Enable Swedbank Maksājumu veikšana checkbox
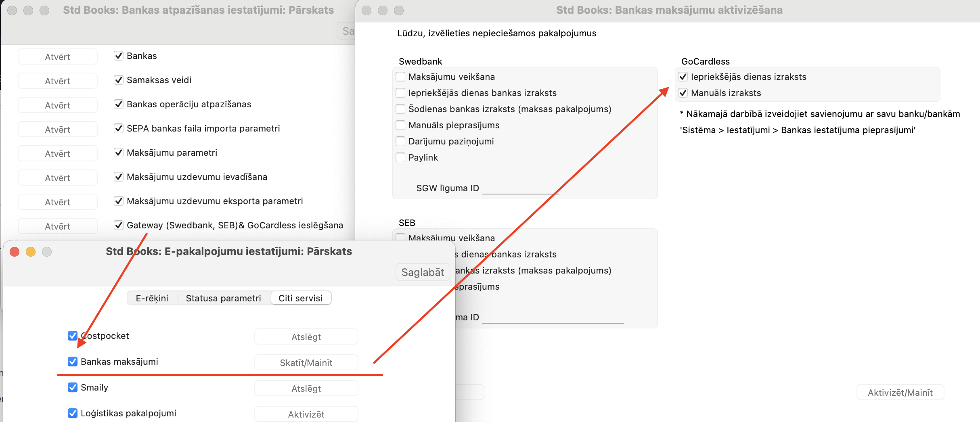Image resolution: width=980 pixels, height=422 pixels. click(x=400, y=77)
